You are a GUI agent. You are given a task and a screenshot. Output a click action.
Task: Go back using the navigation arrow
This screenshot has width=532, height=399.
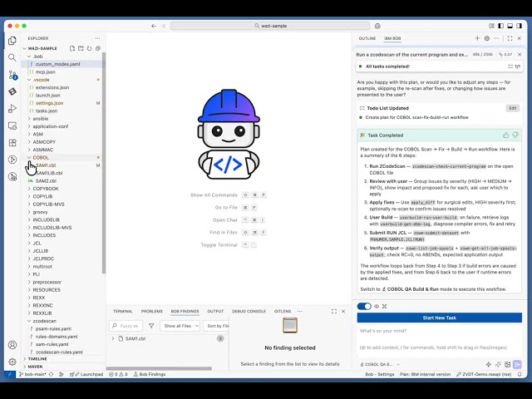(154, 26)
